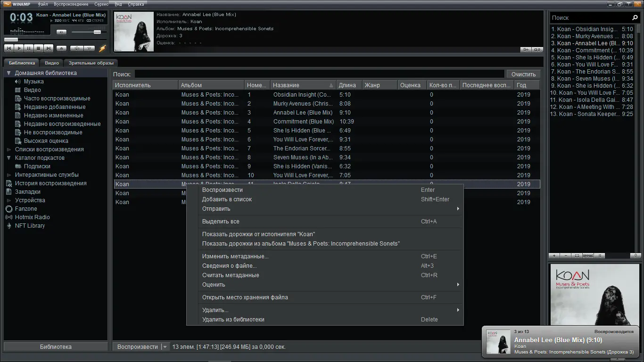The image size is (644, 362).
Task: Click the selection button under the playlist
Action: pos(577,255)
